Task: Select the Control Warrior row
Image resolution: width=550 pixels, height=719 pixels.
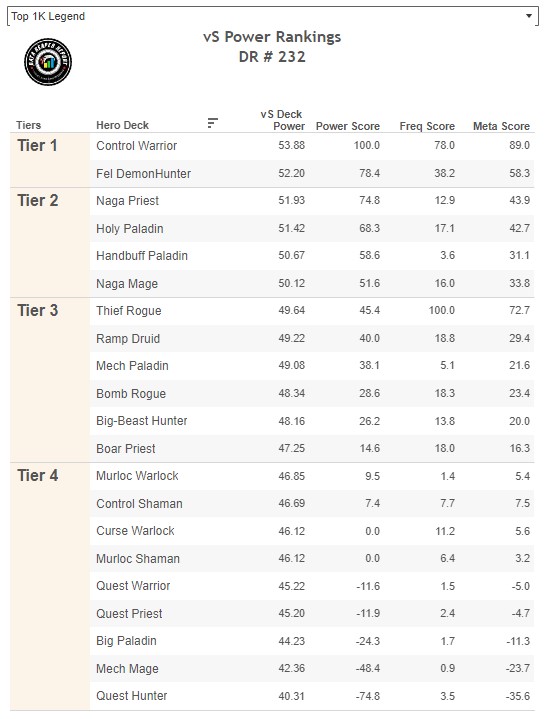Action: [312, 146]
